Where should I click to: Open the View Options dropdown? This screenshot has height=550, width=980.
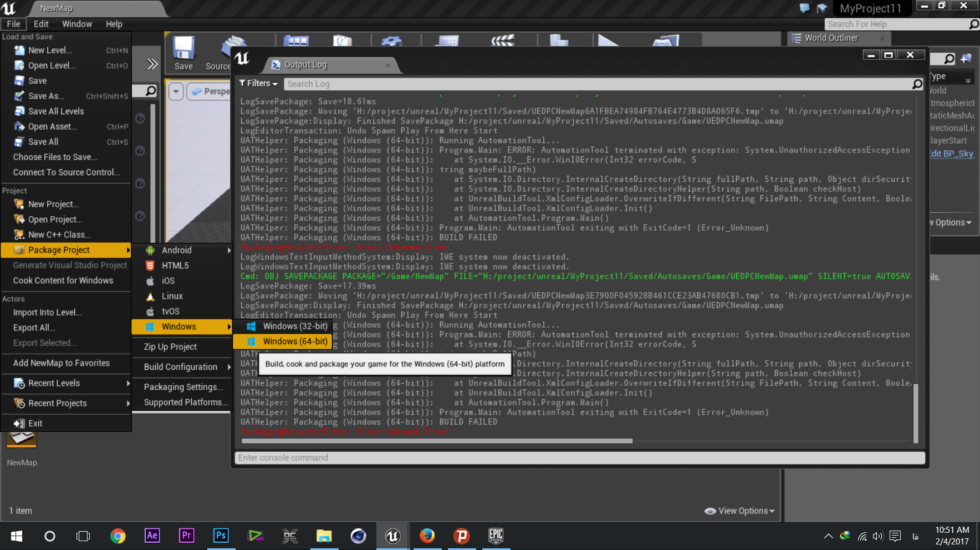tap(739, 511)
